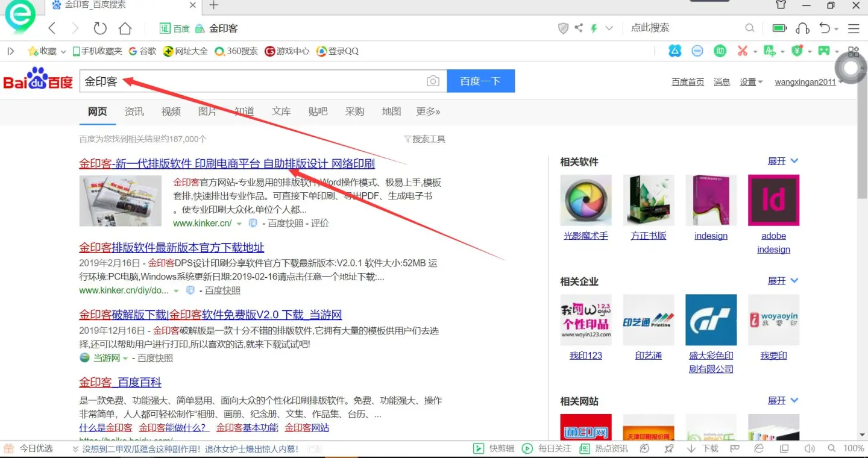
Task: Reload the current page
Action: (100, 28)
